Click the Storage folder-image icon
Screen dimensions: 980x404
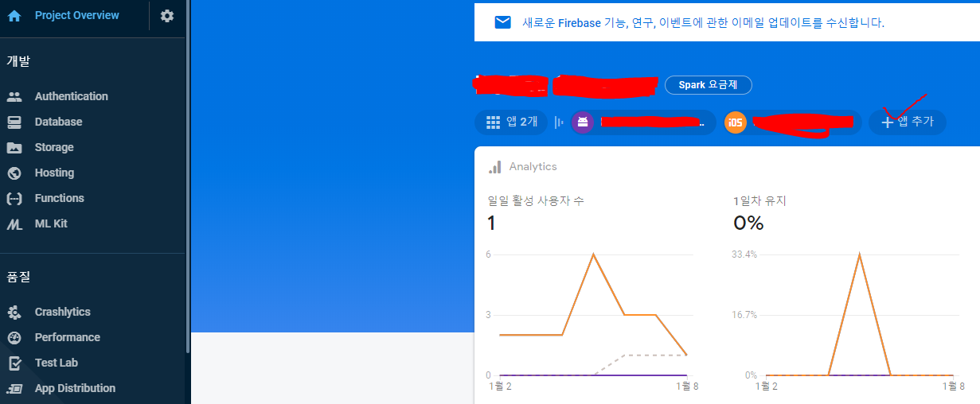tap(14, 147)
